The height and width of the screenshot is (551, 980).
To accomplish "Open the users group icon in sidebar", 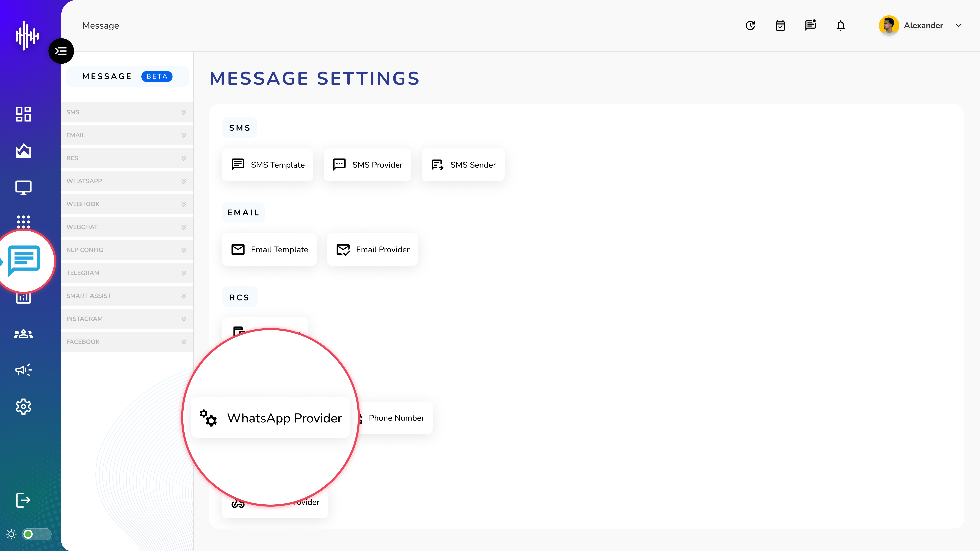I will click(x=23, y=334).
